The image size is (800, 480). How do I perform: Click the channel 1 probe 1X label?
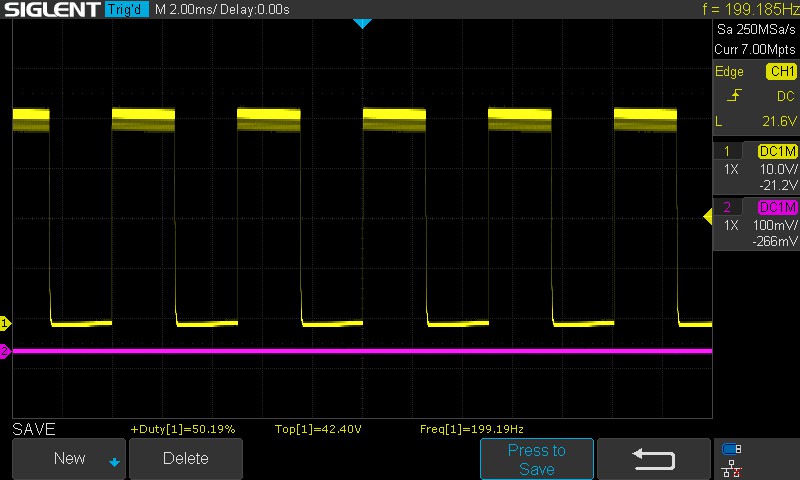731,169
